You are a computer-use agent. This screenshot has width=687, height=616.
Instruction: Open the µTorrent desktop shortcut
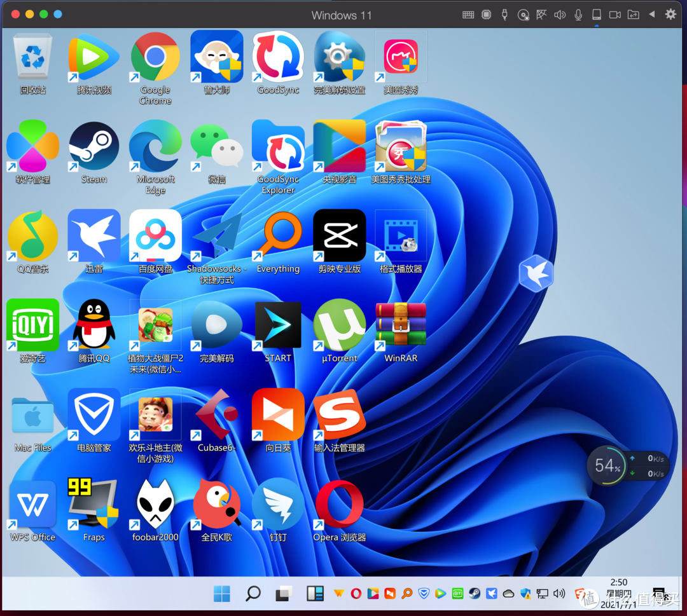click(x=339, y=325)
